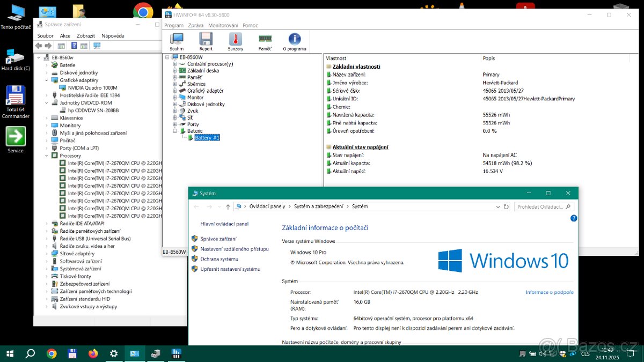644x362 pixels.
Task: Click the Souhrn system summary icon in HWiNFO
Action: pyautogui.click(x=177, y=41)
